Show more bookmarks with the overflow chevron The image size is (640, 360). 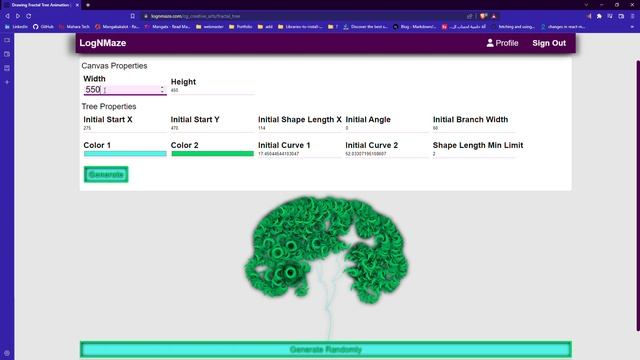[x=632, y=27]
